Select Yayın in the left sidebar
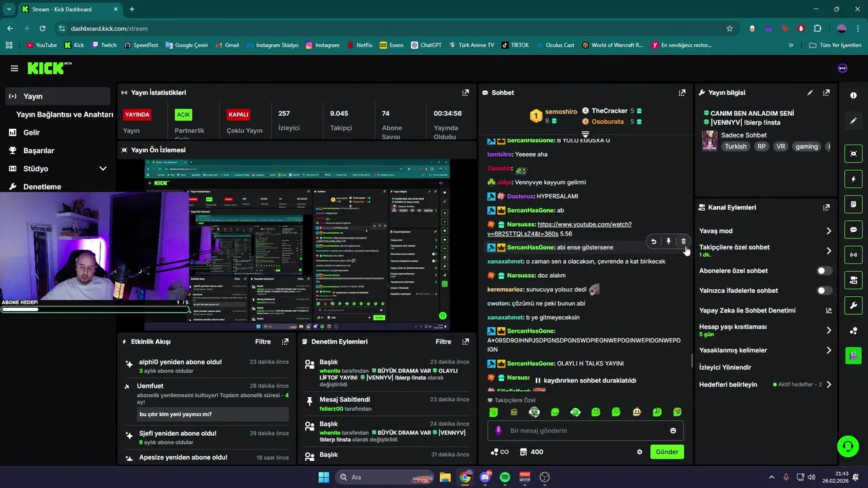The image size is (868, 488). pyautogui.click(x=58, y=96)
